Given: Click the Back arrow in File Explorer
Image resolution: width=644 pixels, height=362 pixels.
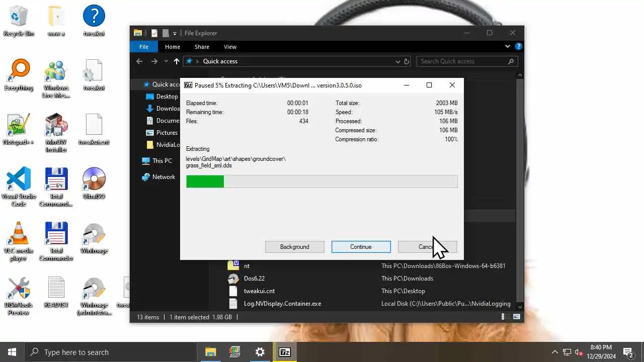Looking at the screenshot, I should tap(140, 61).
